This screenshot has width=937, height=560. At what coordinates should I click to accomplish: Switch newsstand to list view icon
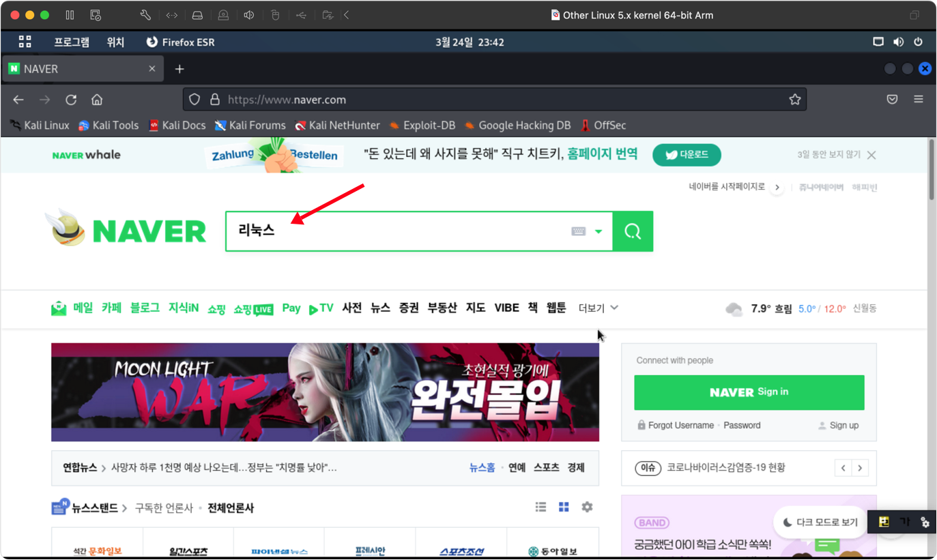click(540, 507)
